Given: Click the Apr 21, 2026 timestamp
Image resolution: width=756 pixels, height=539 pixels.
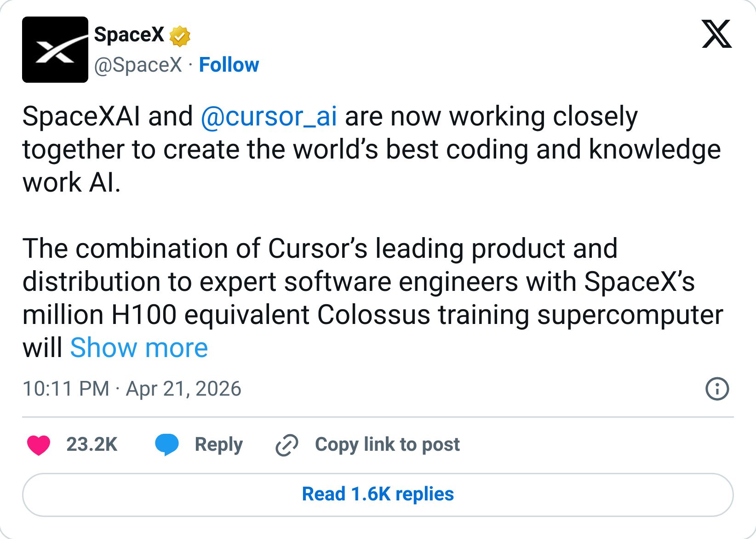Looking at the screenshot, I should click(182, 389).
